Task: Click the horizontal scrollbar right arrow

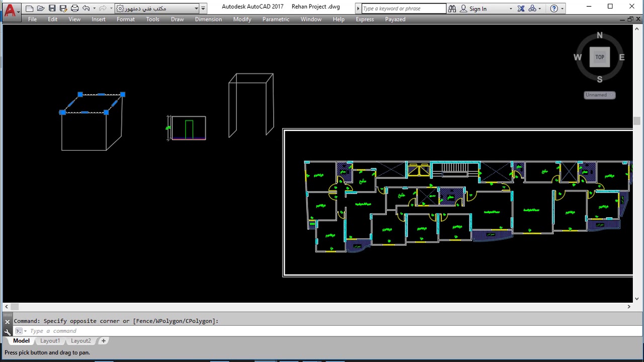Action: pyautogui.click(x=628, y=307)
